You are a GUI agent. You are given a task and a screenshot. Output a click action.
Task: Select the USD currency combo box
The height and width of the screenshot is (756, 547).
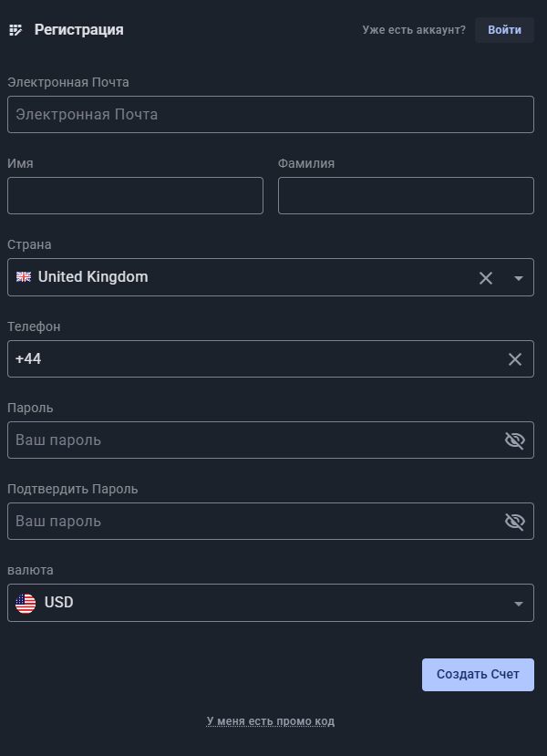(264, 603)
